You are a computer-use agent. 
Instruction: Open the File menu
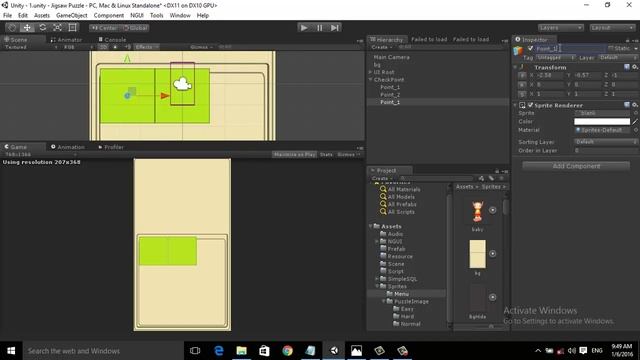7,16
